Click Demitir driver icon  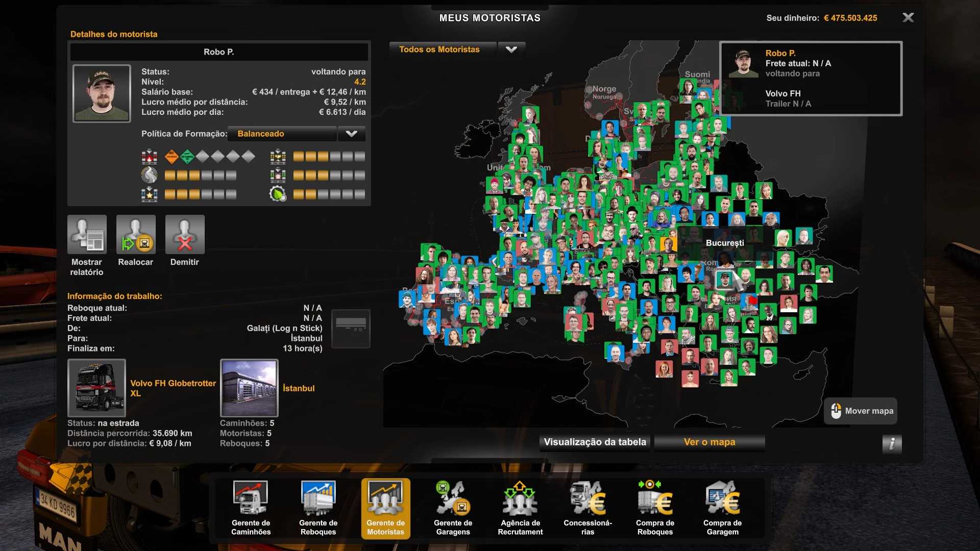click(185, 235)
